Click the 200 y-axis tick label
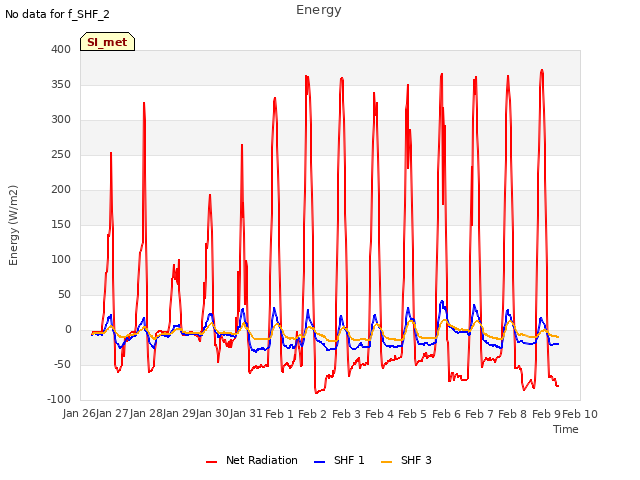This screenshot has width=640, height=480. (61, 189)
